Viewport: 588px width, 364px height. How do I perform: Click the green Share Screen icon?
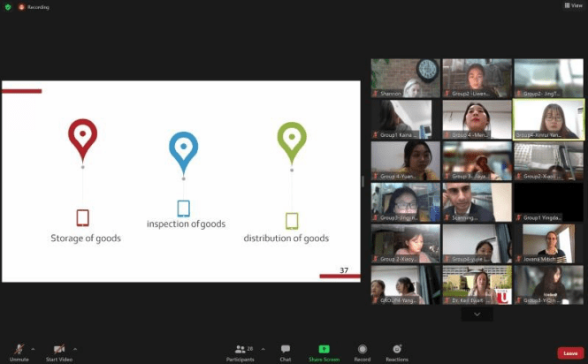324,350
